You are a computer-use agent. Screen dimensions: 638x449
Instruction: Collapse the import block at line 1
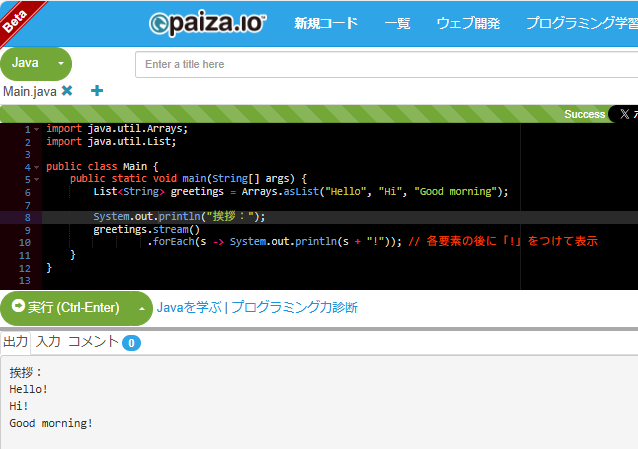37,129
